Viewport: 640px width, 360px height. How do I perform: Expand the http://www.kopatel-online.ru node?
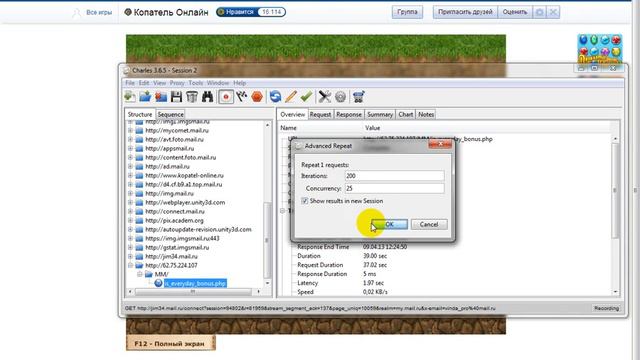pyautogui.click(x=130, y=175)
